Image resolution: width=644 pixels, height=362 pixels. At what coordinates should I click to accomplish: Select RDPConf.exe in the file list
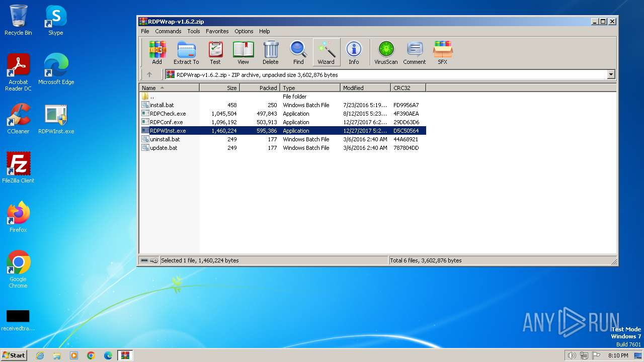(x=283, y=122)
